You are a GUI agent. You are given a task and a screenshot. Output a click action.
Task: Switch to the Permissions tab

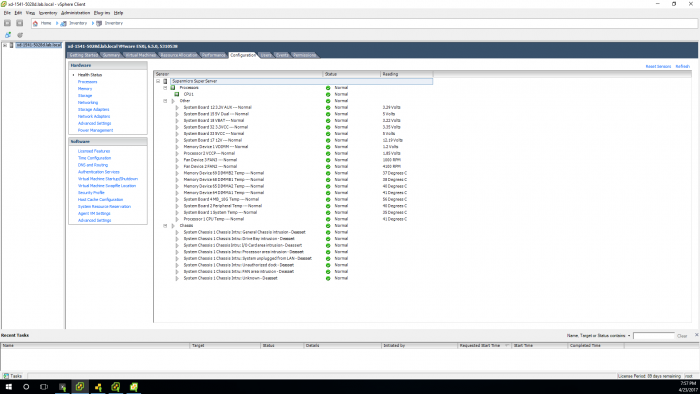pyautogui.click(x=304, y=55)
